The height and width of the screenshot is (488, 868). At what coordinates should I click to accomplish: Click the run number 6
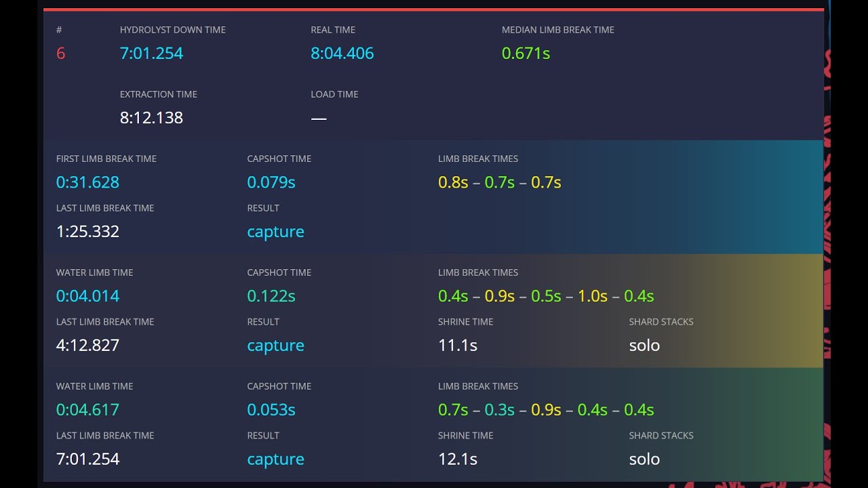pyautogui.click(x=60, y=54)
